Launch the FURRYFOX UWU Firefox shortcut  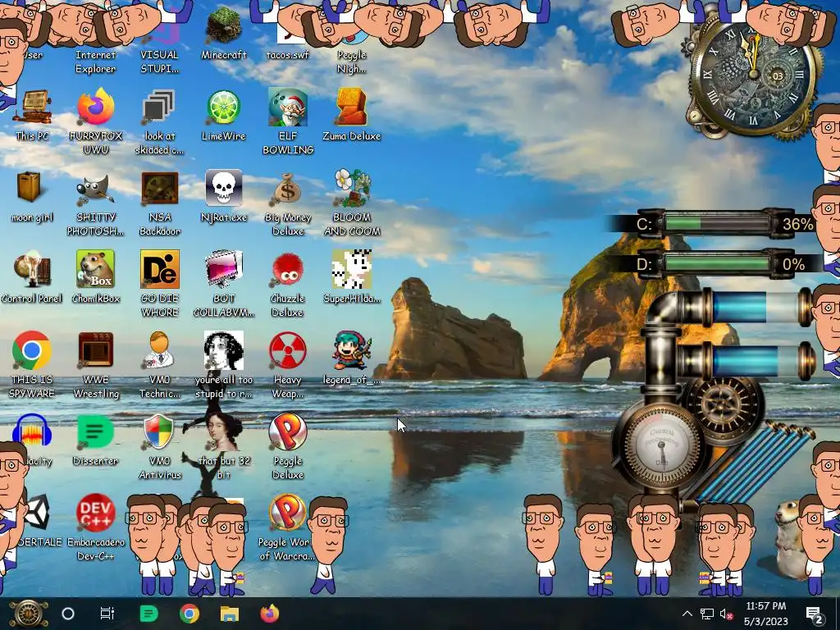coord(95,121)
